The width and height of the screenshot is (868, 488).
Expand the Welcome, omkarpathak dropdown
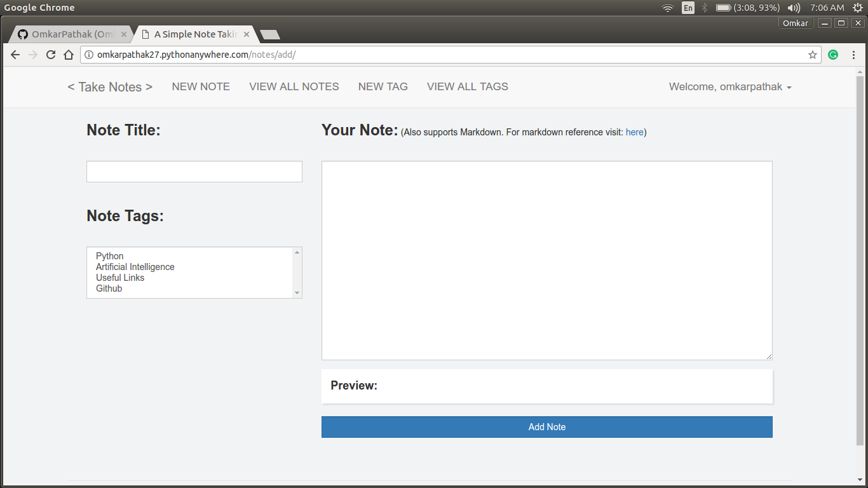click(x=730, y=87)
